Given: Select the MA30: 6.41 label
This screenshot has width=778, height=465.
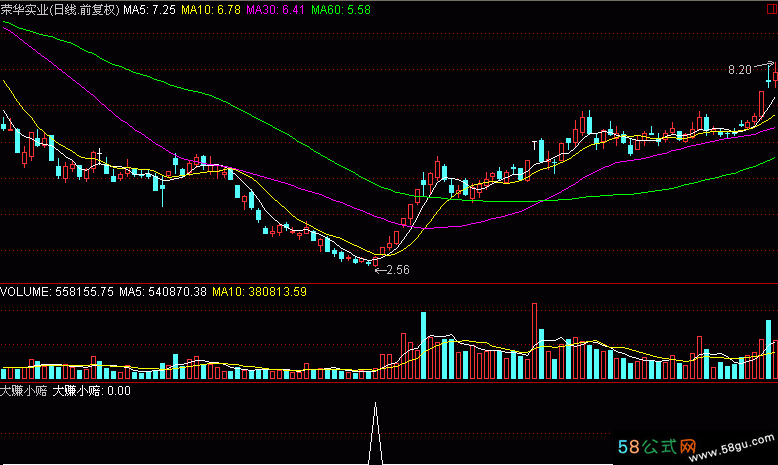Looking at the screenshot, I should click(275, 9).
